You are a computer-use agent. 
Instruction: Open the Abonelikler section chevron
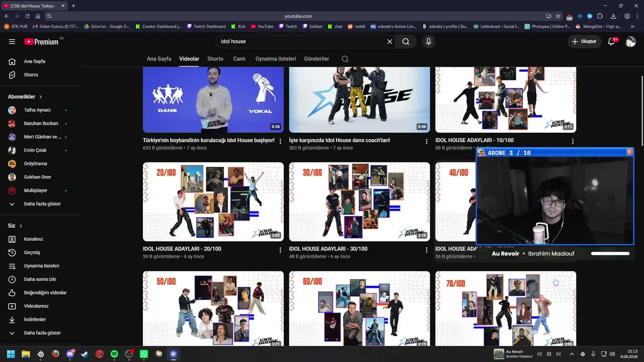click(x=41, y=97)
